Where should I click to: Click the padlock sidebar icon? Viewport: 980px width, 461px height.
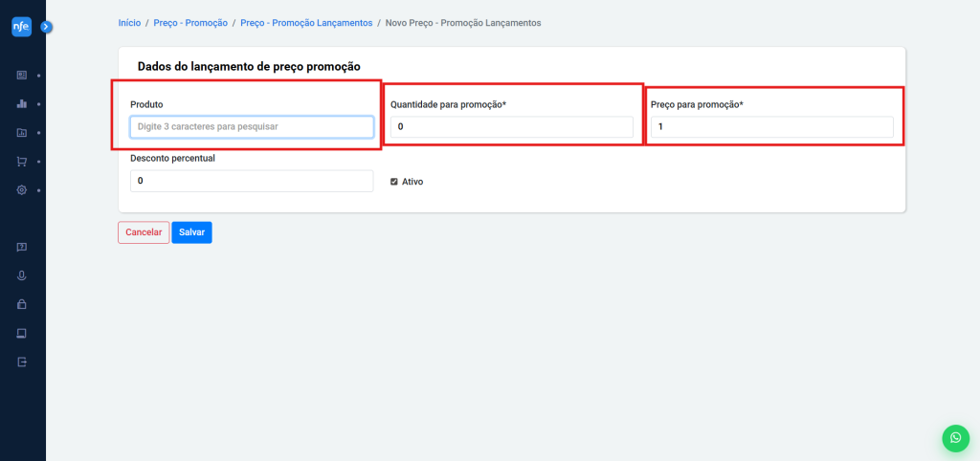[x=22, y=304]
